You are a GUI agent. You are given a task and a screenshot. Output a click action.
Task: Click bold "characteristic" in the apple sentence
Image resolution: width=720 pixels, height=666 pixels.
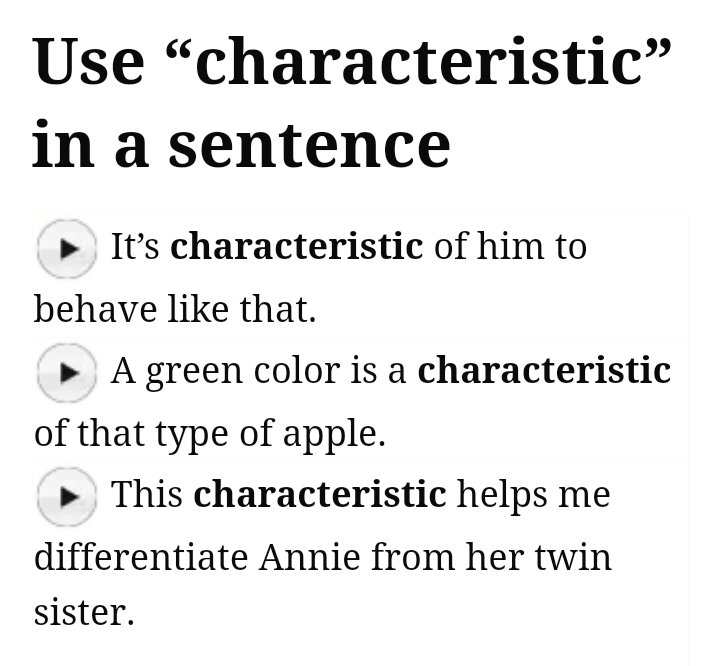tap(543, 370)
